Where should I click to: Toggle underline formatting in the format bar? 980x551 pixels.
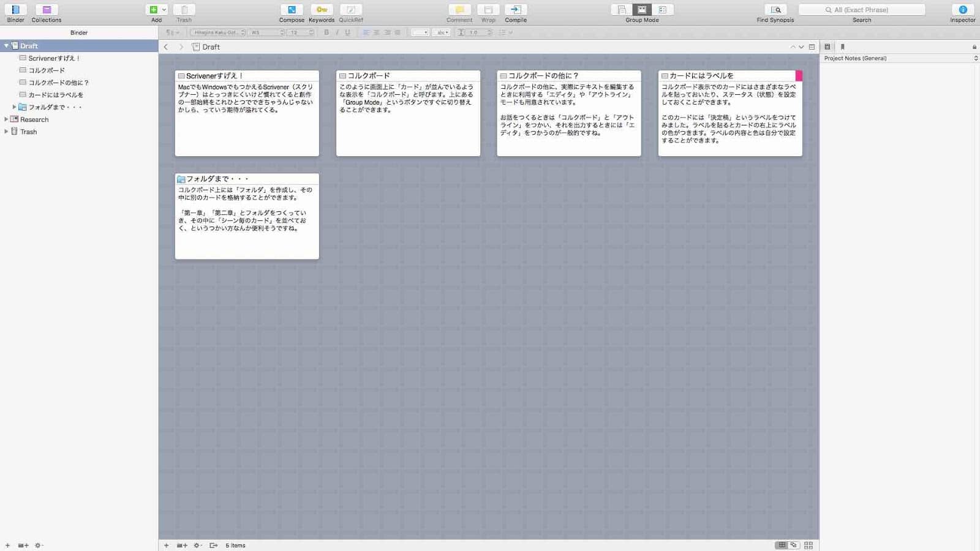(x=348, y=32)
